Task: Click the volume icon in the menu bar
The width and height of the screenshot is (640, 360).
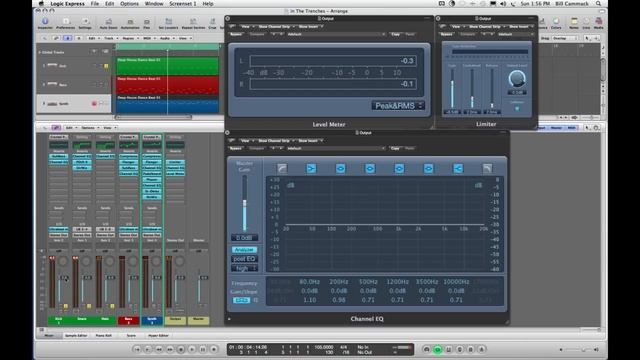Action: click(503, 4)
